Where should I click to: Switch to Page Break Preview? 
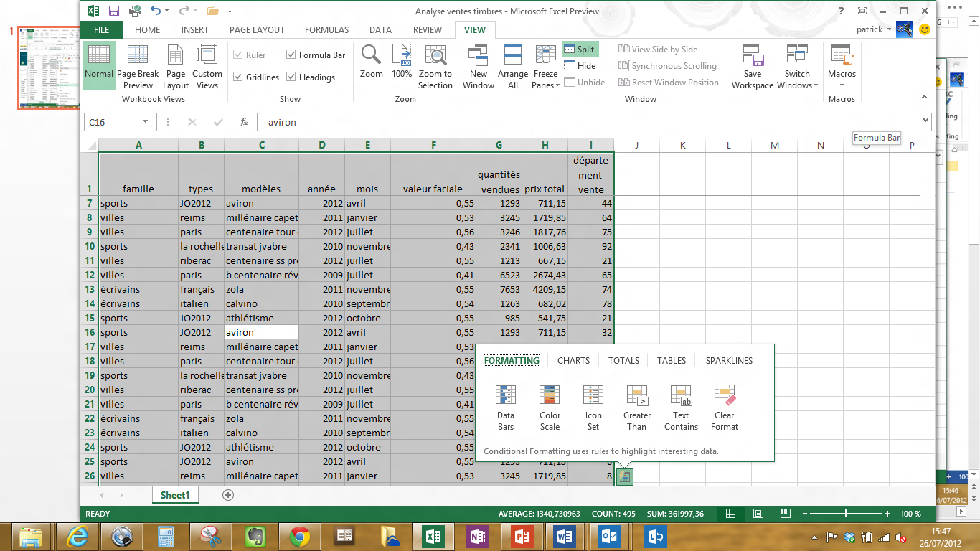point(138,67)
